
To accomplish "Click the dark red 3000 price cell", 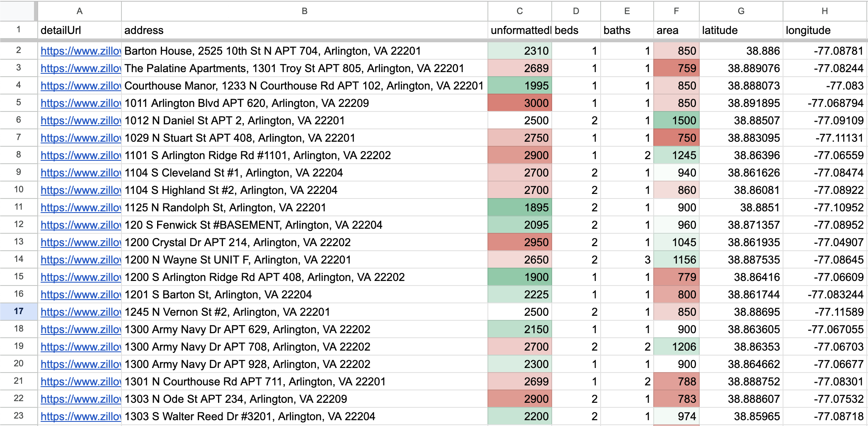I will 519,103.
